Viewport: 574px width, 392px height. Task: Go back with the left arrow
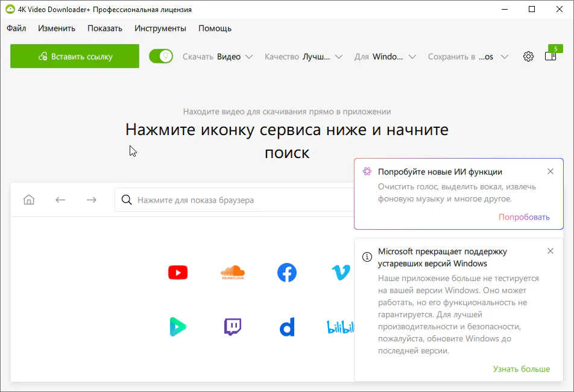click(60, 200)
